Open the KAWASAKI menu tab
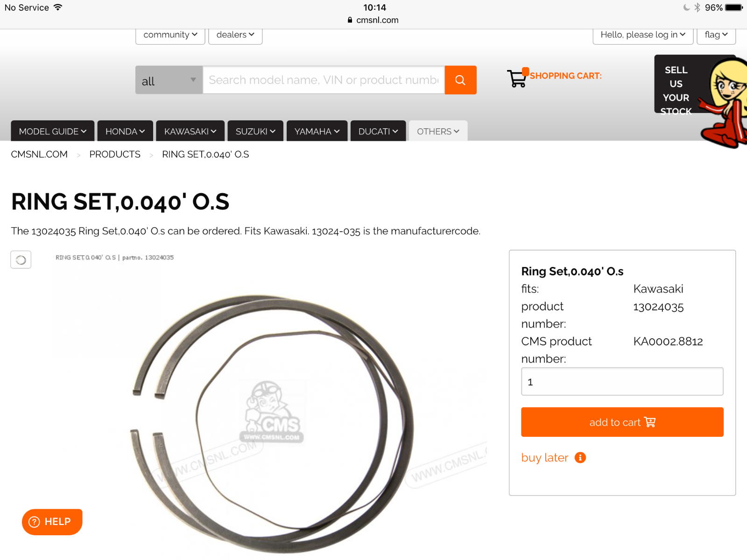The image size is (747, 560). point(190,131)
